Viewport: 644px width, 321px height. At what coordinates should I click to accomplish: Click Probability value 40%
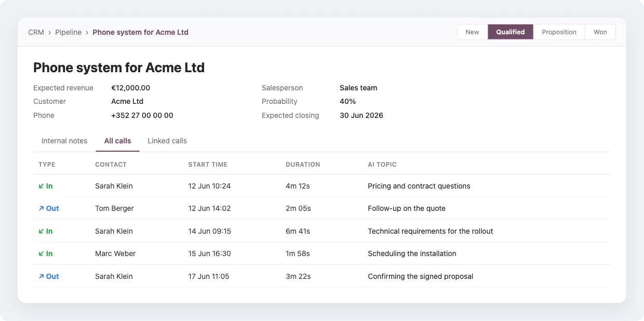pyautogui.click(x=348, y=101)
